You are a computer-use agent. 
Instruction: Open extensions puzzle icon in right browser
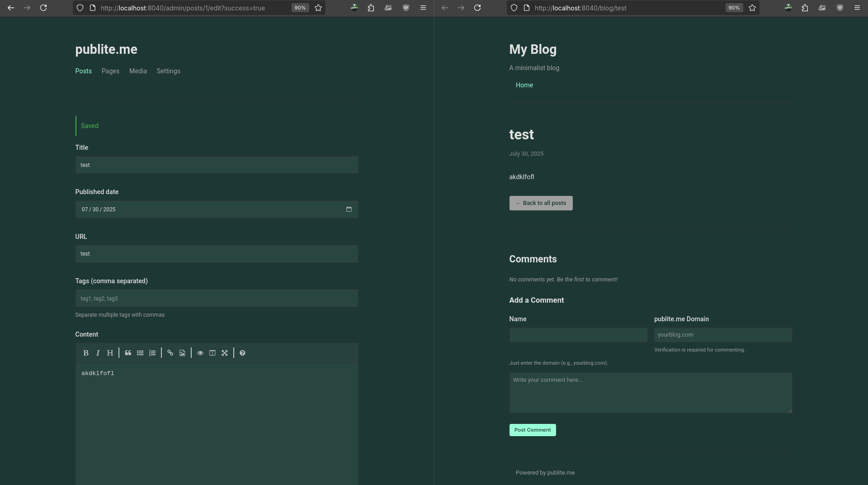coord(805,8)
